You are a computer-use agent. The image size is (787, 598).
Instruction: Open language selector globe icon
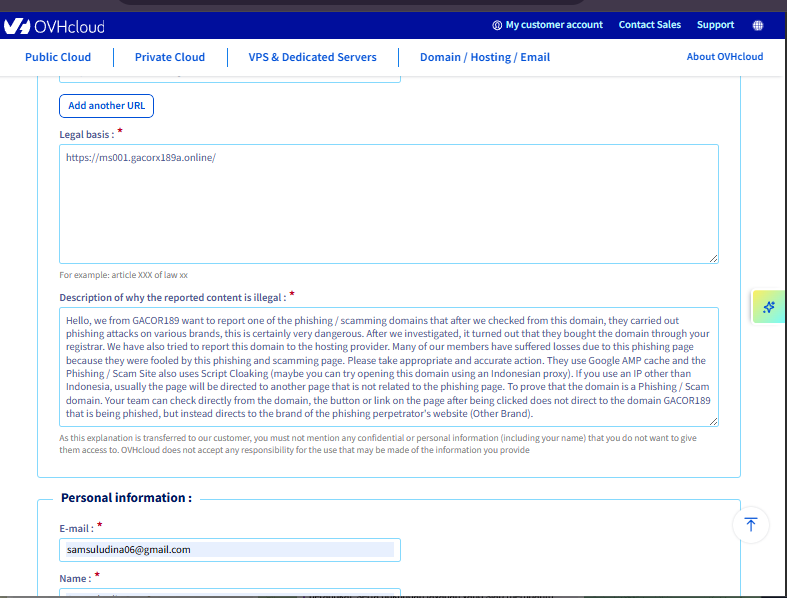tap(758, 25)
